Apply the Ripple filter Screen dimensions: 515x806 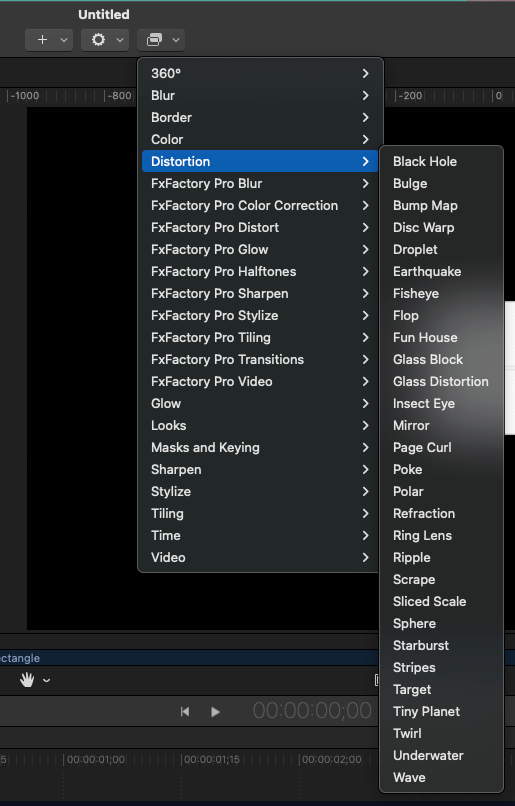(x=441, y=558)
